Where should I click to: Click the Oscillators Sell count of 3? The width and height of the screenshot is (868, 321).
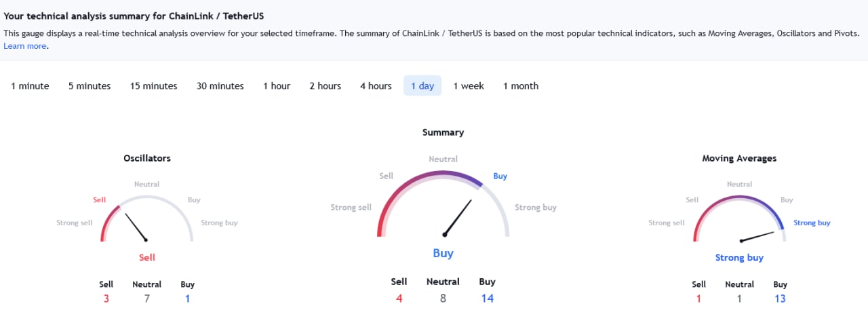[x=106, y=298]
